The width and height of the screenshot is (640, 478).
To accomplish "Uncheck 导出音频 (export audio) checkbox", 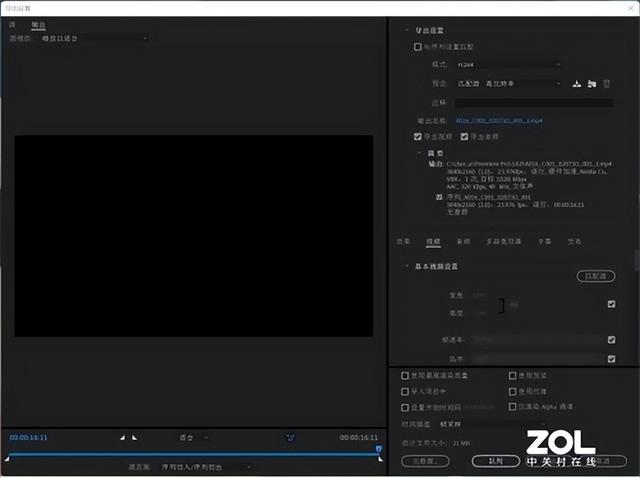I will (464, 136).
